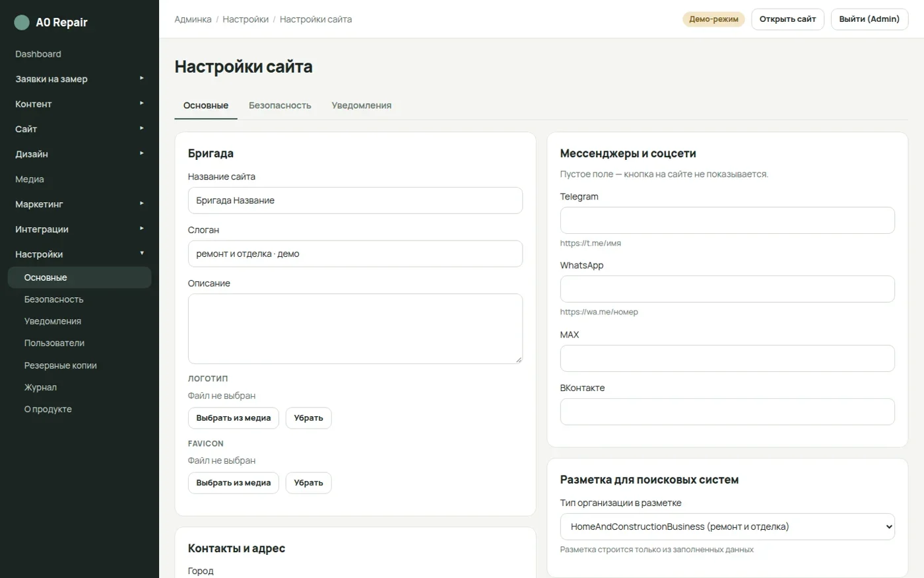Viewport: 924px width, 578px height.
Task: Expand the Маркетинг sidebar section
Action: [79, 204]
